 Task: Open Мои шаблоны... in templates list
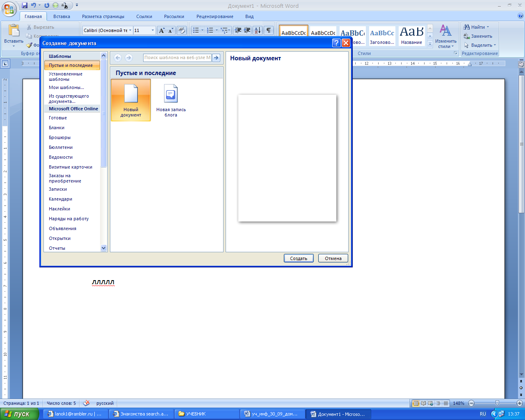pos(72,87)
